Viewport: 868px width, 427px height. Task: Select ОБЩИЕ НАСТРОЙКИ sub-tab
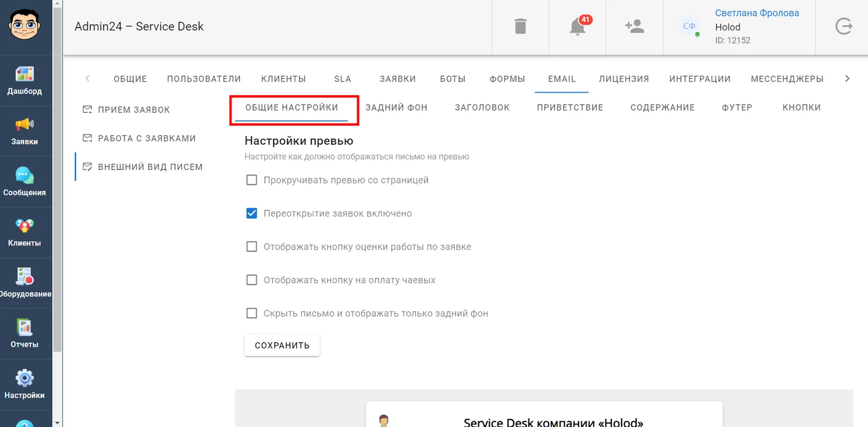pyautogui.click(x=291, y=108)
